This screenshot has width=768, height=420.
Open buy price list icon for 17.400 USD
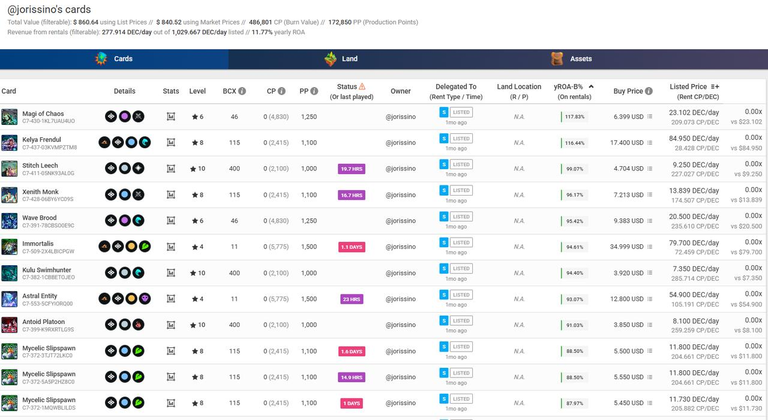tap(649, 143)
